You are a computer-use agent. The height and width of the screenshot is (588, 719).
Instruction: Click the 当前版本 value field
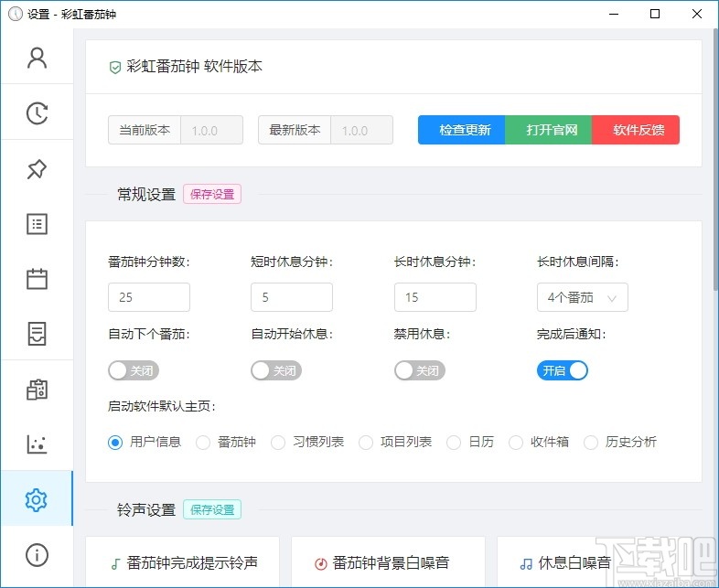(212, 131)
